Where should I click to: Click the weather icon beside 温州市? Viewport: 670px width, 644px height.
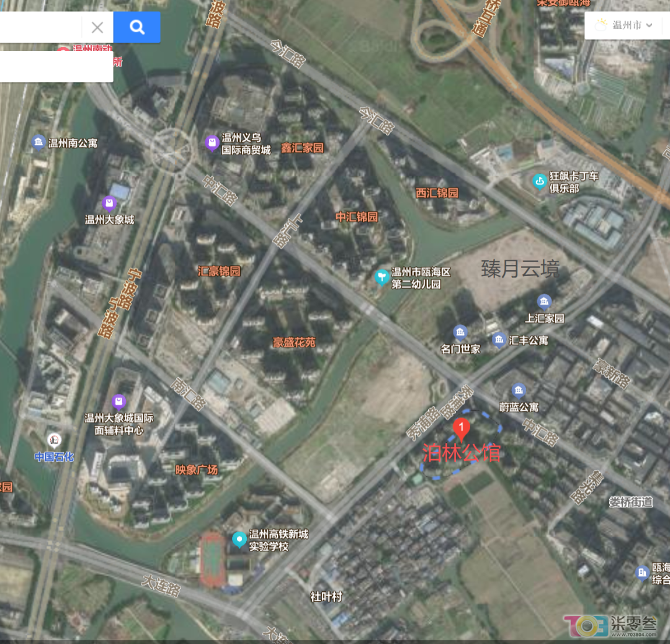601,25
